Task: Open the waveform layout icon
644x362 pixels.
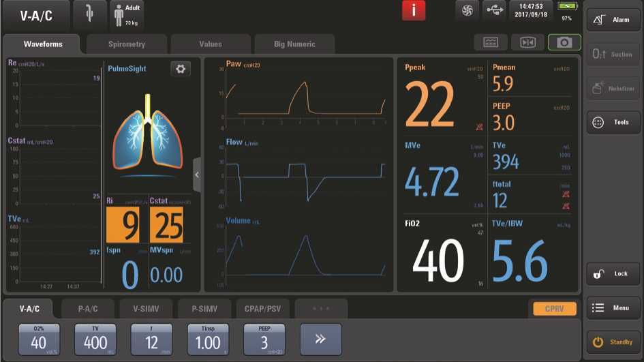Action: point(491,42)
